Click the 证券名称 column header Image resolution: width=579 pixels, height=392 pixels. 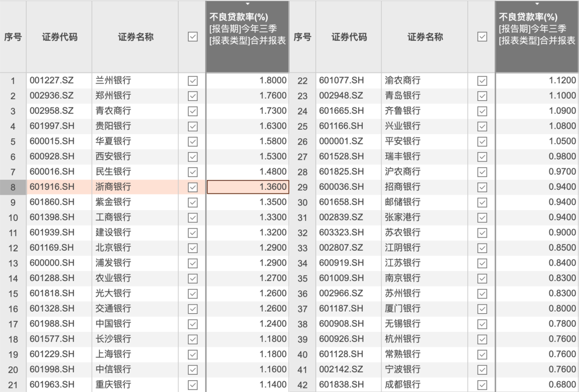point(135,36)
